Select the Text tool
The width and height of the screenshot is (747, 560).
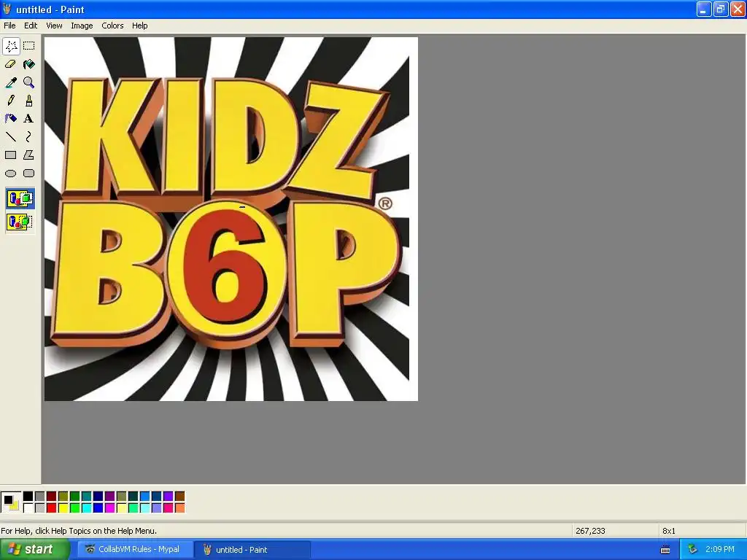click(x=29, y=119)
